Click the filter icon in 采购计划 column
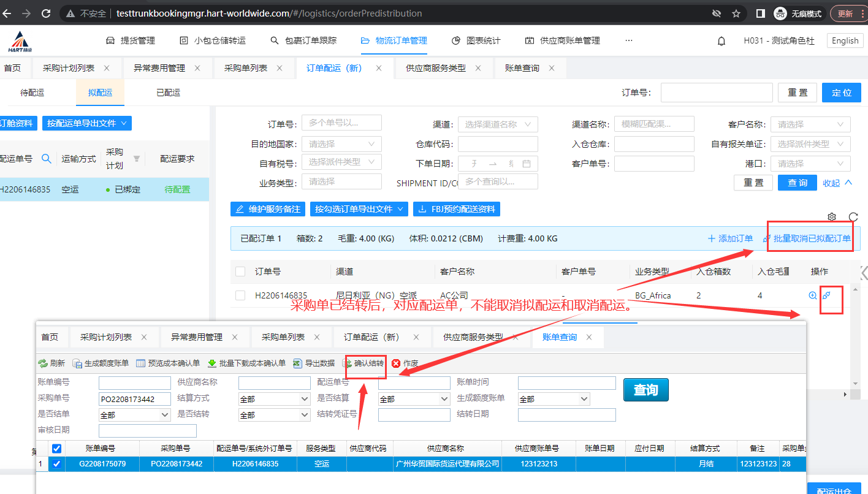This screenshot has width=868, height=494. click(x=137, y=159)
